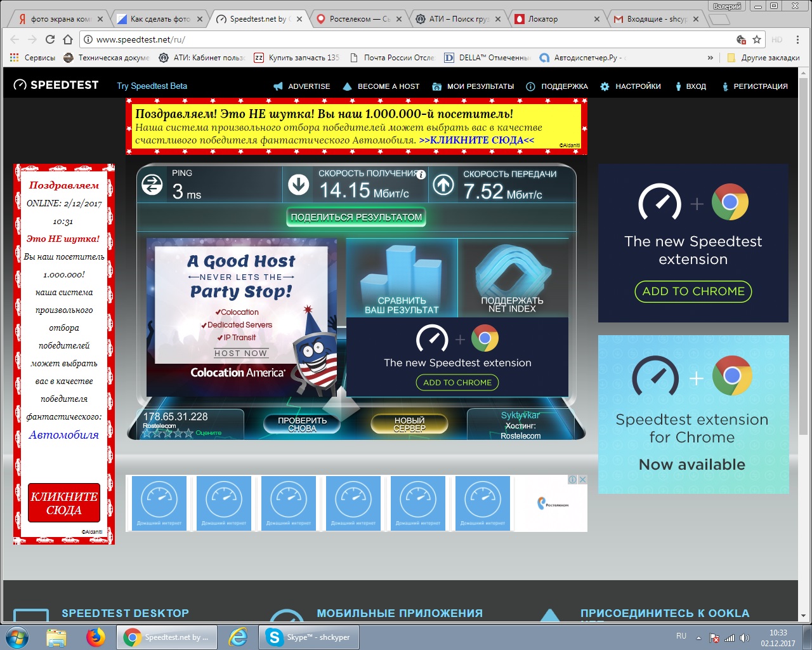Click ПРОВЕРИТЬ СНОВА button

(303, 425)
